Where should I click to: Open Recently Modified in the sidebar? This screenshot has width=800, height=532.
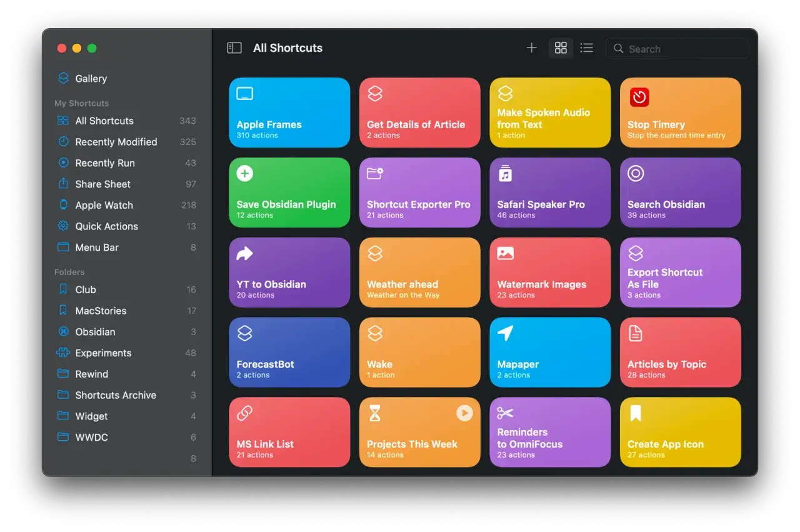tap(127, 142)
